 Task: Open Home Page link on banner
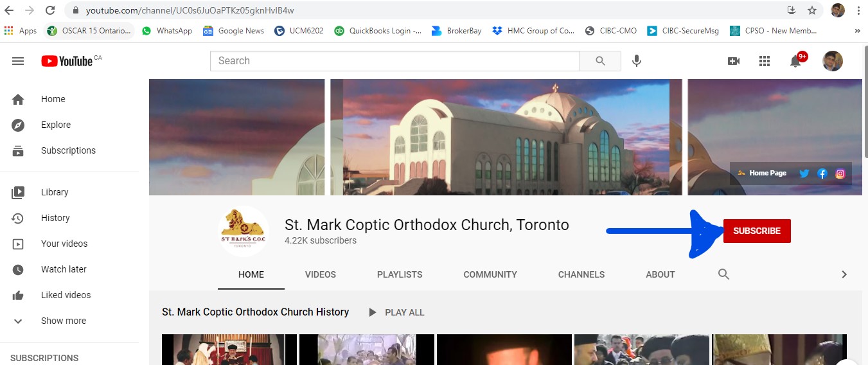tap(762, 173)
